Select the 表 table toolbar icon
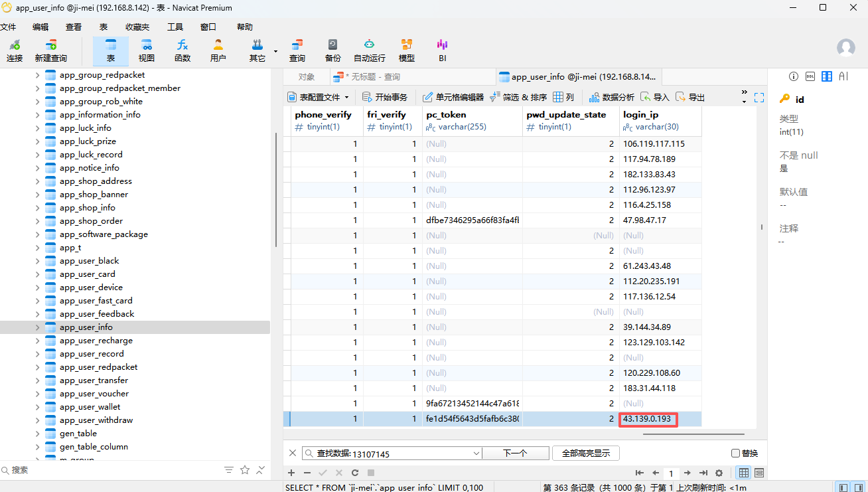 [111, 50]
